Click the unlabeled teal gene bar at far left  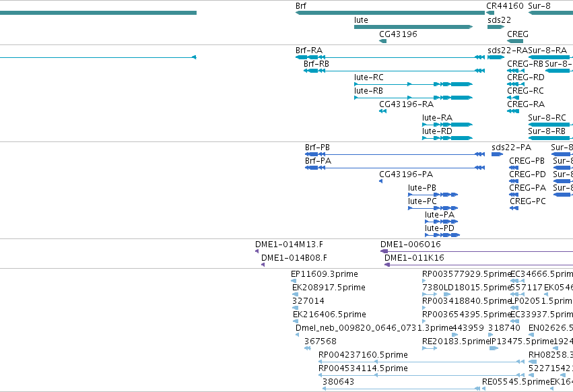point(98,13)
